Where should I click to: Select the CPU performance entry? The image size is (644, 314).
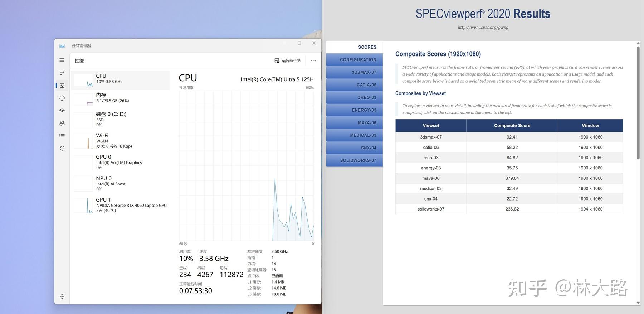[x=121, y=80]
